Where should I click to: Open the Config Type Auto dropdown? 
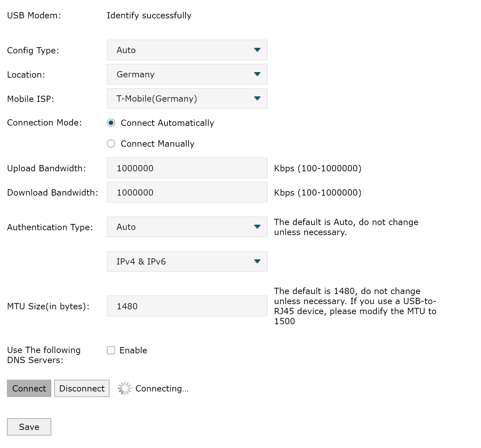click(x=180, y=50)
